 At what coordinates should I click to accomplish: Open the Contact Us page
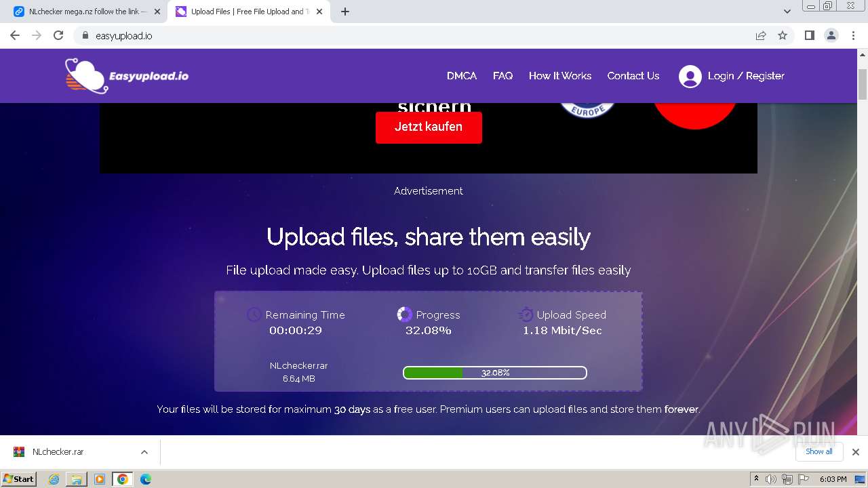pos(633,76)
